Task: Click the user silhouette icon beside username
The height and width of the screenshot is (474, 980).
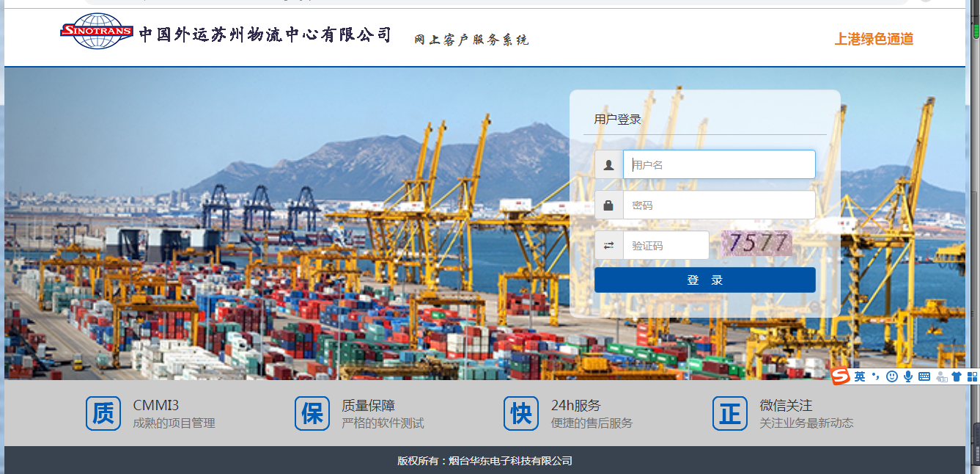Action: click(x=608, y=165)
